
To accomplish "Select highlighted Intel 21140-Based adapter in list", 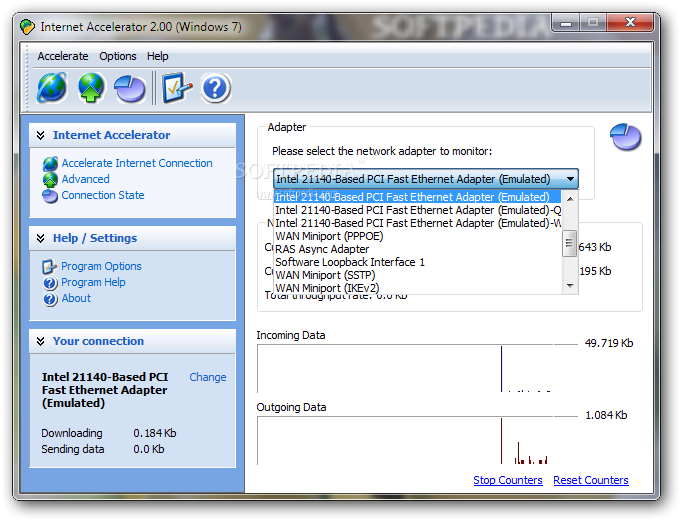I will pos(417,197).
